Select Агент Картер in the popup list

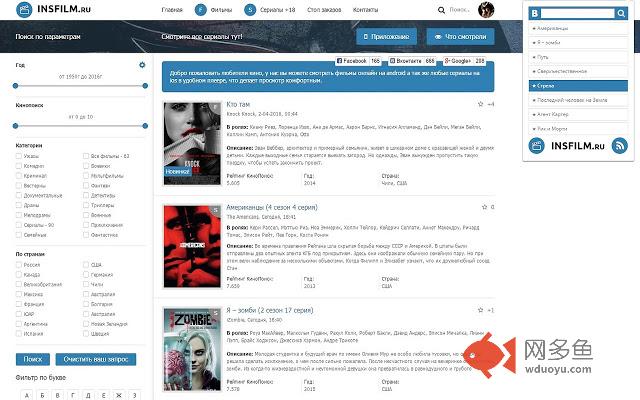pyautogui.click(x=578, y=114)
